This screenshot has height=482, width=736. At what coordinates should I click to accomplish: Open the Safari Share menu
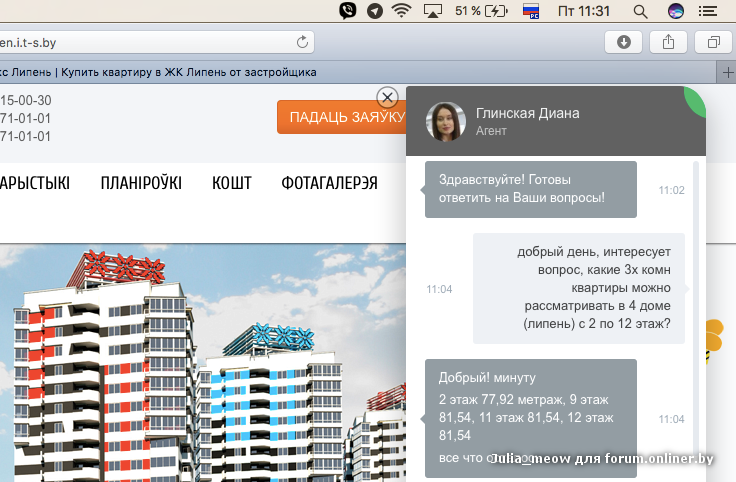(x=668, y=42)
